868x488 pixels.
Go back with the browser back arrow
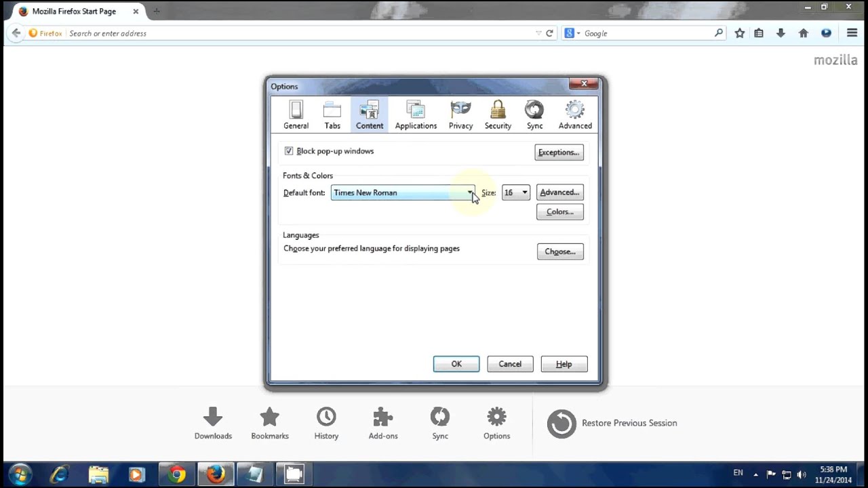point(16,33)
